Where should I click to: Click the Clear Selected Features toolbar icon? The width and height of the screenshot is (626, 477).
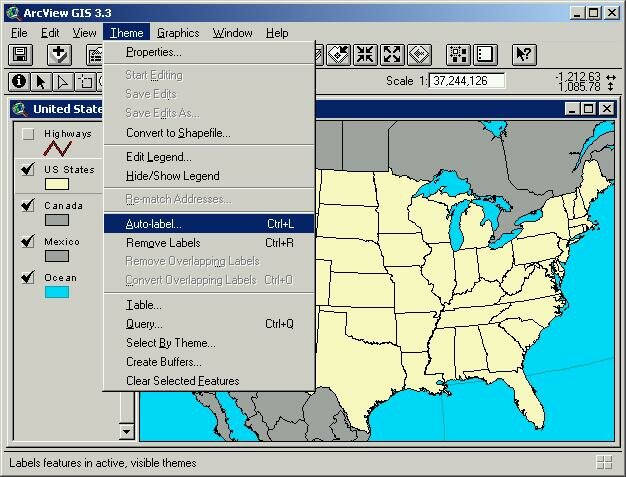point(485,55)
